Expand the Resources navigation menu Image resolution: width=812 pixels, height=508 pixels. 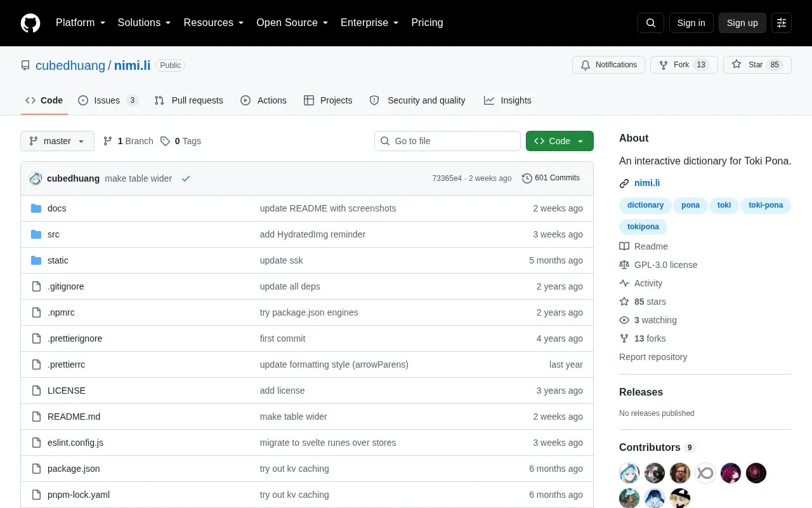pyautogui.click(x=213, y=23)
